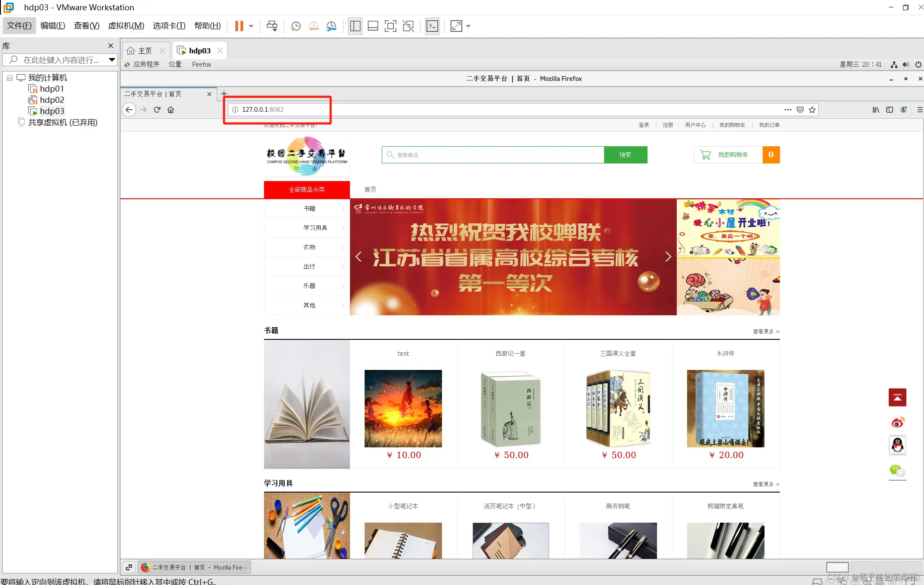Screen dimensions: 924x585
Task: Click the enter full screen mode icon
Action: [390, 26]
